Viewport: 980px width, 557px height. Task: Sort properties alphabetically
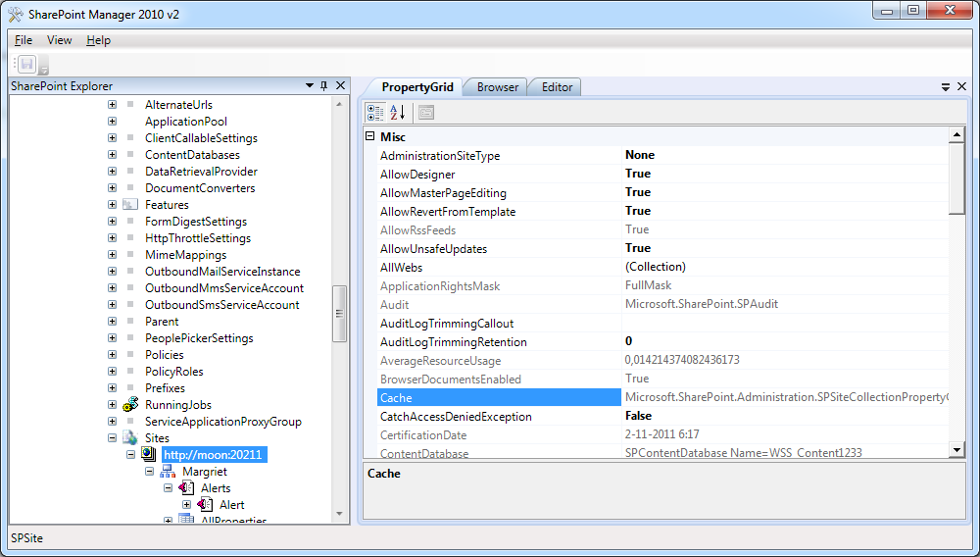(397, 113)
